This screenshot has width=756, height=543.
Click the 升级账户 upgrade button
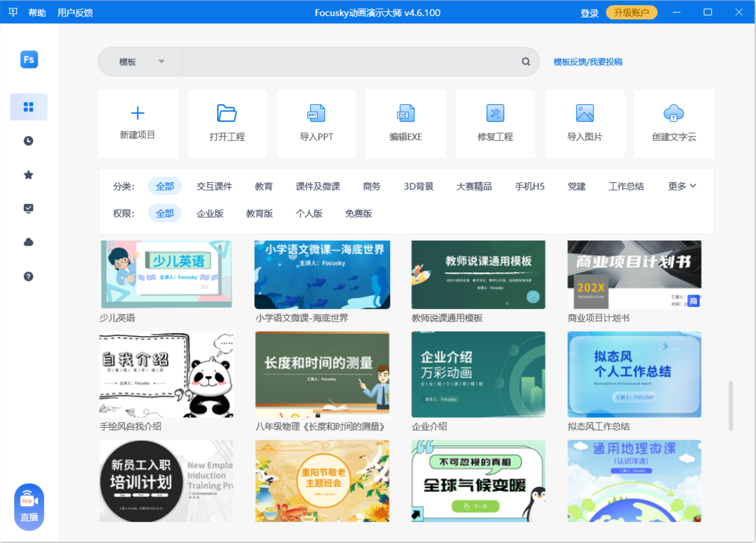click(632, 13)
